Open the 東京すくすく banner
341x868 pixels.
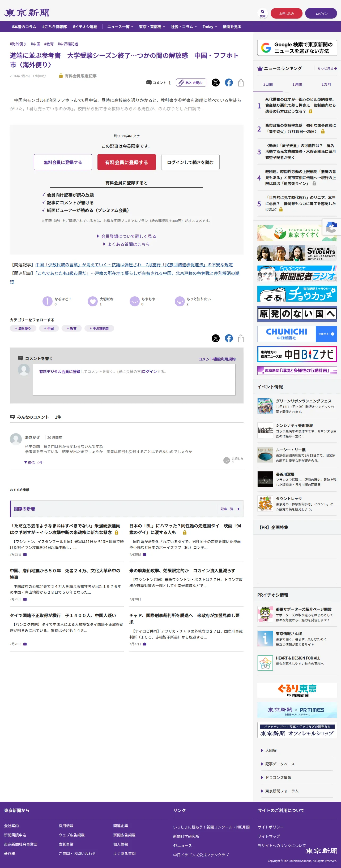pos(297,233)
